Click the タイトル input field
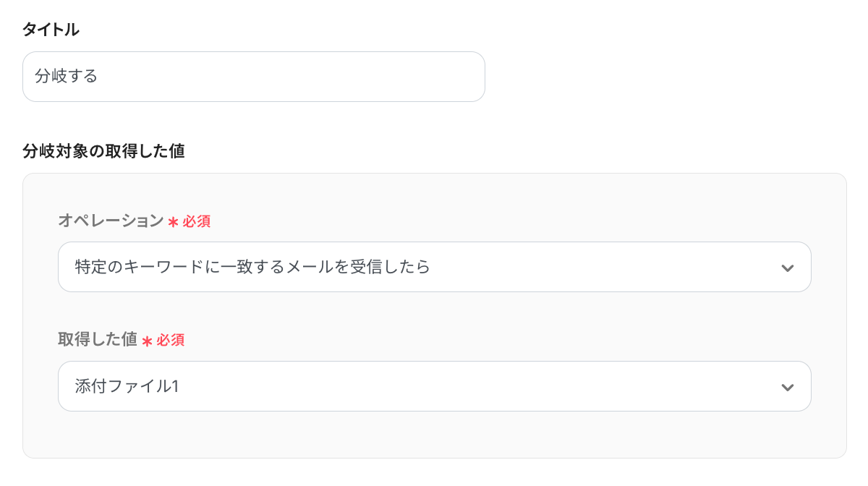868x486 pixels. coord(253,77)
